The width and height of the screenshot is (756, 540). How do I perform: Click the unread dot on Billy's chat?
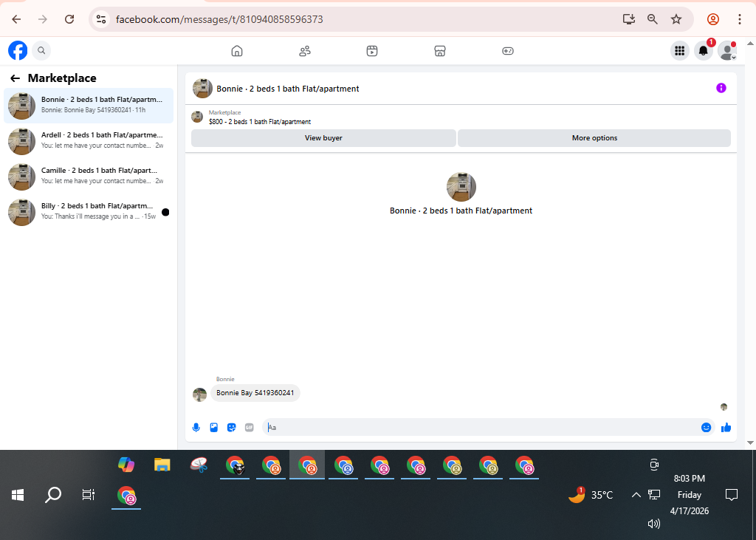(165, 212)
